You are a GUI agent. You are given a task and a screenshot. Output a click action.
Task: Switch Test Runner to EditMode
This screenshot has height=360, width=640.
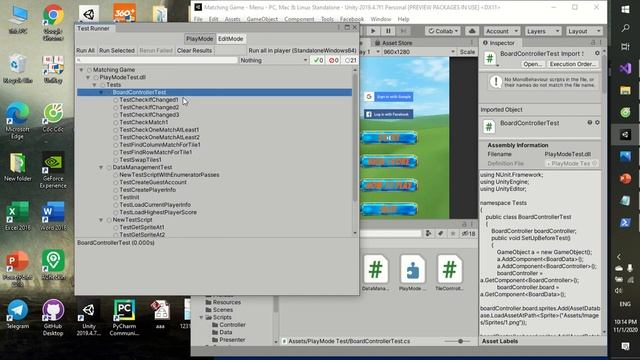pos(231,39)
